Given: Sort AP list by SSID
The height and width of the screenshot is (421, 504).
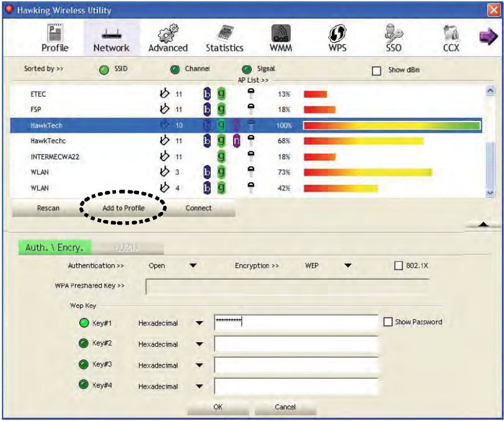Looking at the screenshot, I should pos(104,69).
